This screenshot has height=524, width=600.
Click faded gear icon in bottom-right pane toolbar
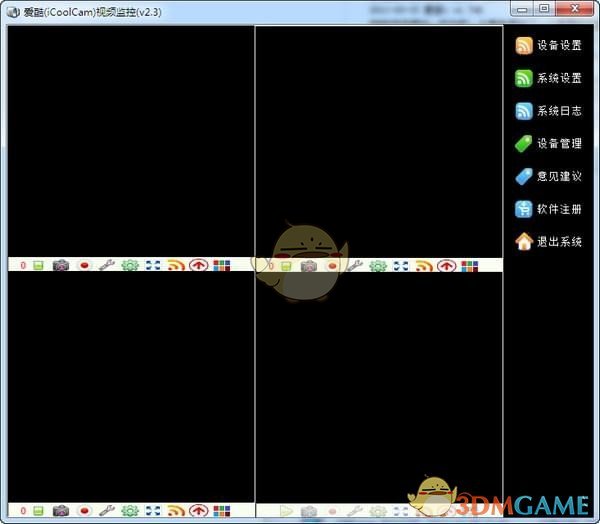(378, 511)
